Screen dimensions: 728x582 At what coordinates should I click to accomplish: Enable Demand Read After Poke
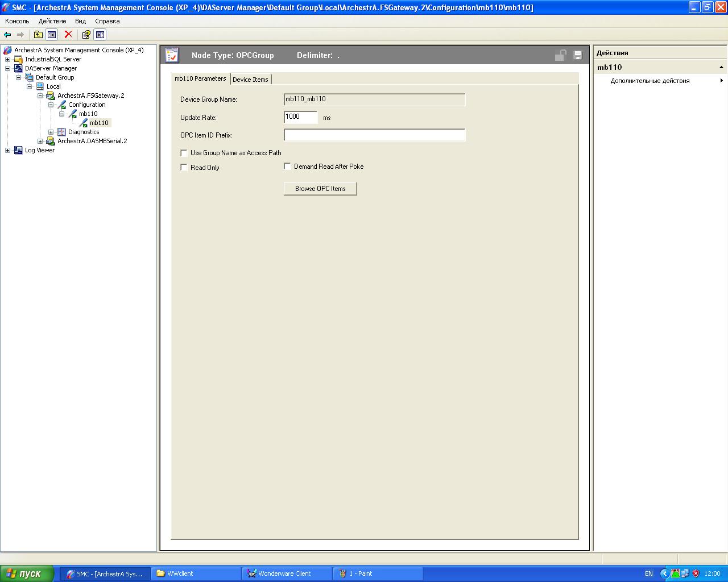(x=287, y=167)
